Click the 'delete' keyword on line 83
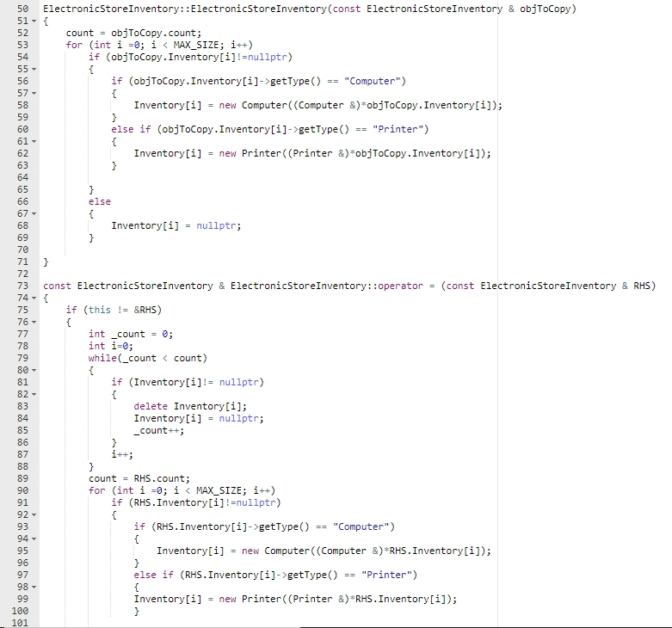This screenshot has width=672, height=628. tap(151, 406)
